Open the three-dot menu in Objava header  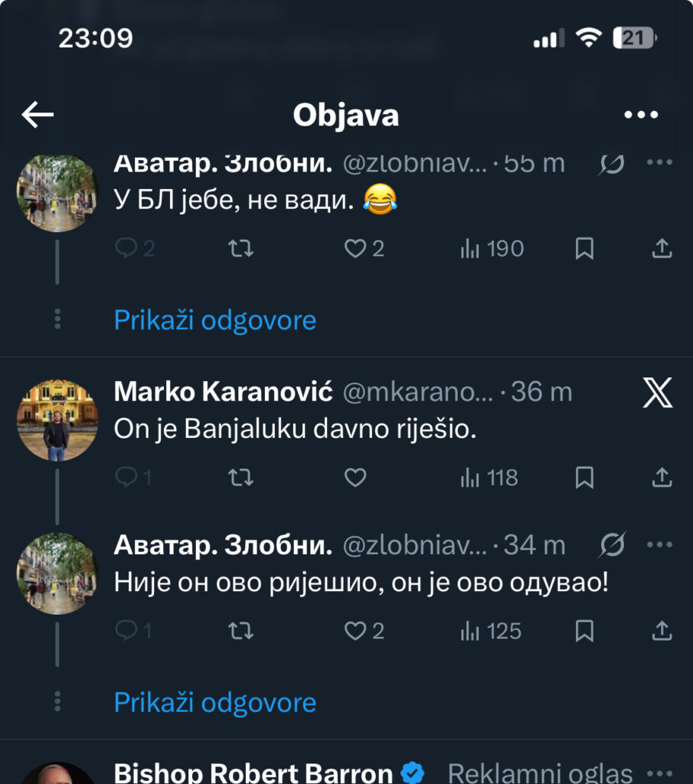click(x=641, y=115)
